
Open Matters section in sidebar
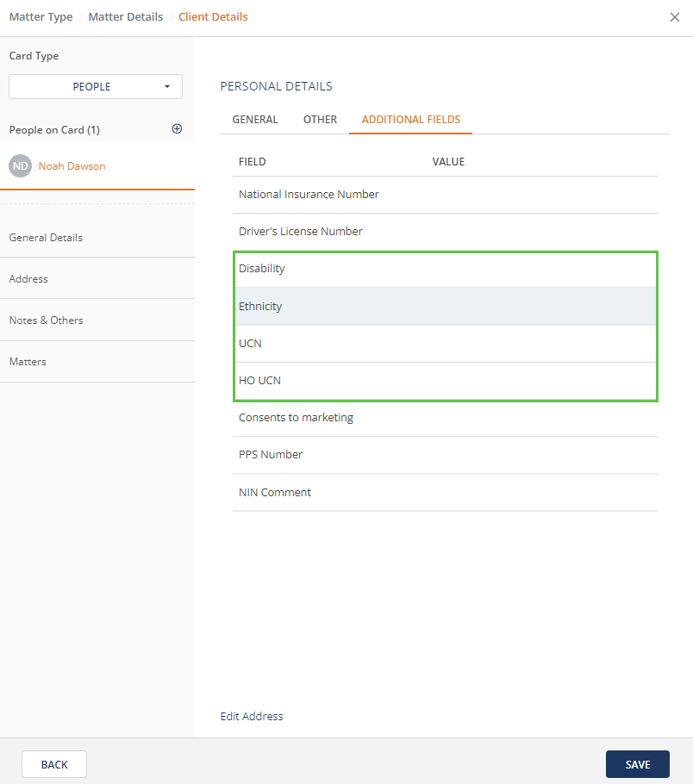[x=28, y=362]
